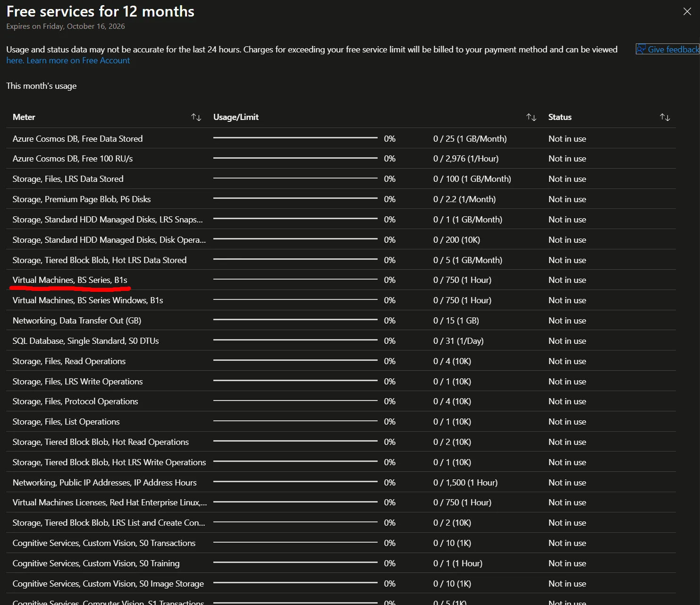Select 'Storage, Tiered Block Blob, Hot Read Operations'
The image size is (700, 605).
(101, 442)
